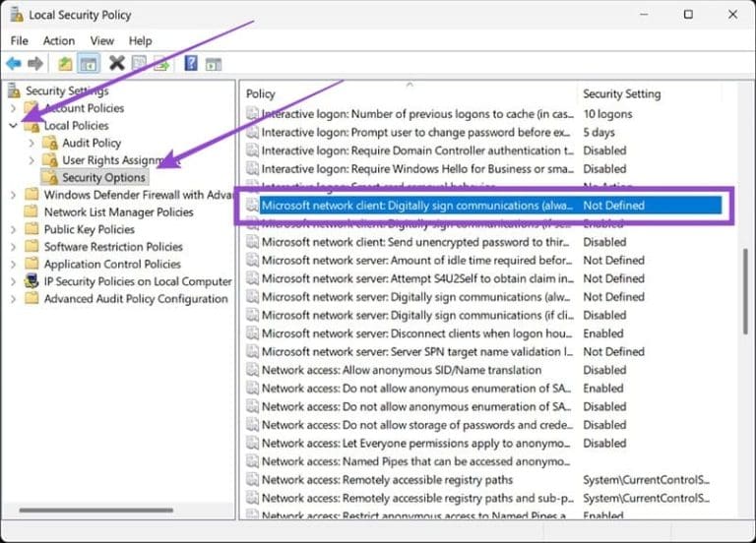Expand the Audit Policy node
Viewport: 756px width, 543px height.
tap(31, 143)
